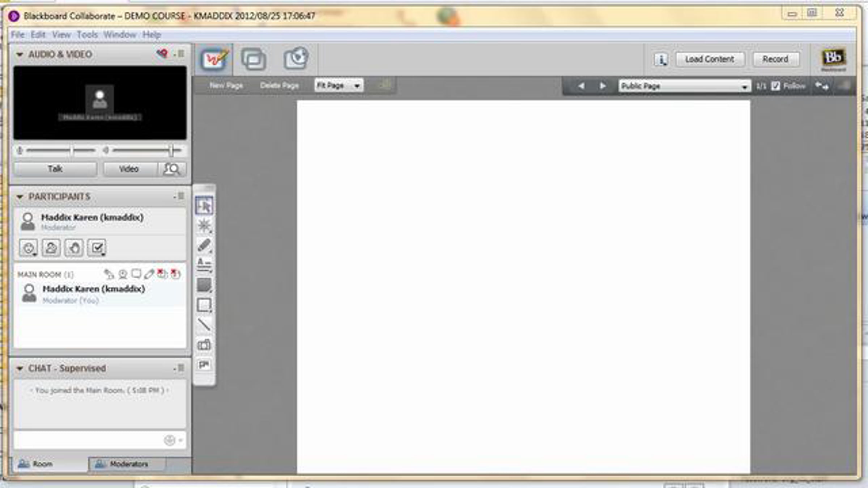Image resolution: width=868 pixels, height=488 pixels.
Task: Select the whiteboard Line tool
Action: click(x=204, y=325)
